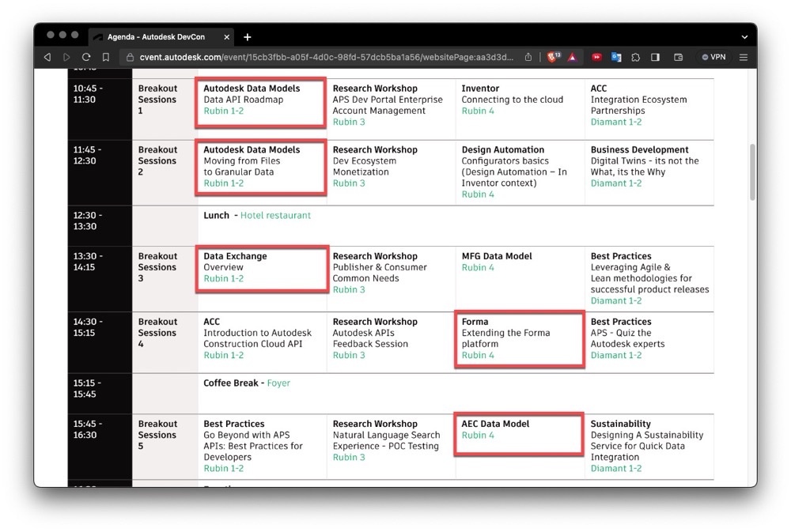This screenshot has height=532, width=791.
Task: Open the browser hamburger menu
Action: point(744,57)
